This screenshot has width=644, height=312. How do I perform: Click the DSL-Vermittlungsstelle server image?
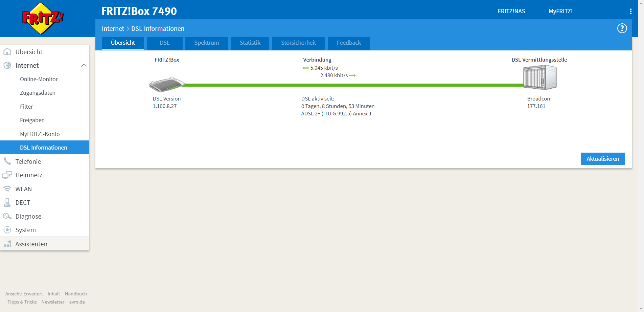[x=540, y=77]
